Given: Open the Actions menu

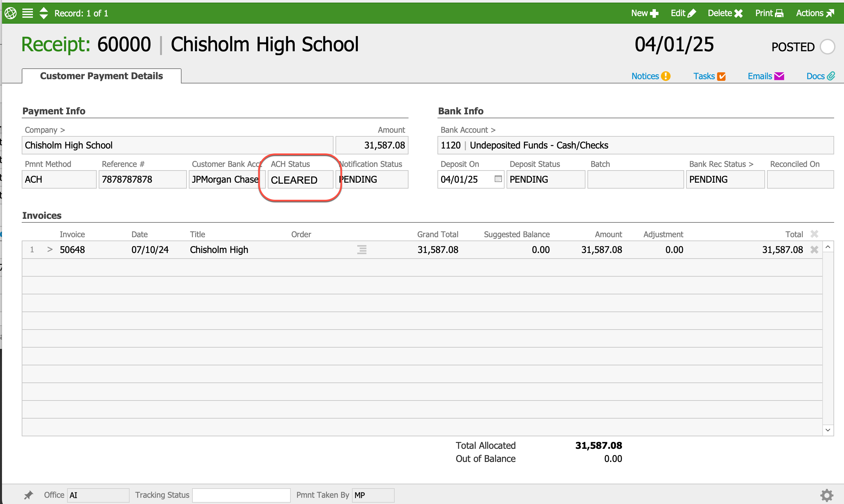Looking at the screenshot, I should (815, 13).
